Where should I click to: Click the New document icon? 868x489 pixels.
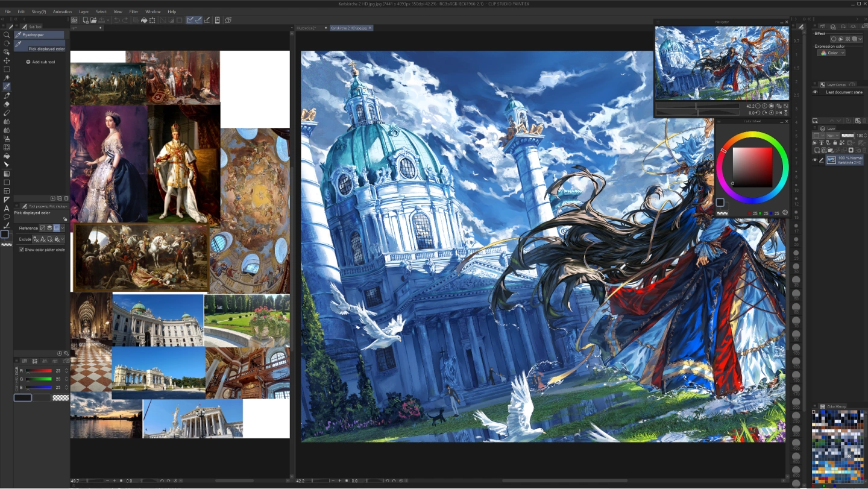[86, 20]
